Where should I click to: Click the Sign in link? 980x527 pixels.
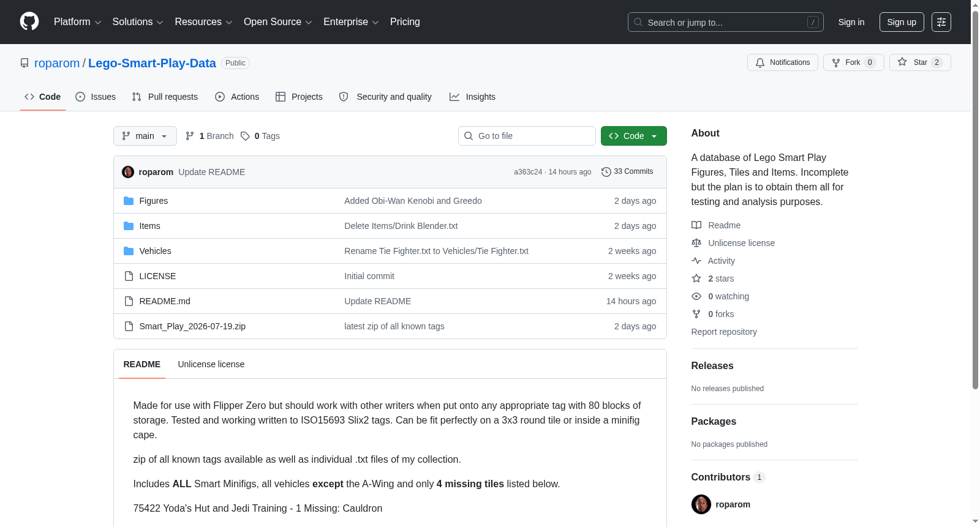pyautogui.click(x=851, y=22)
